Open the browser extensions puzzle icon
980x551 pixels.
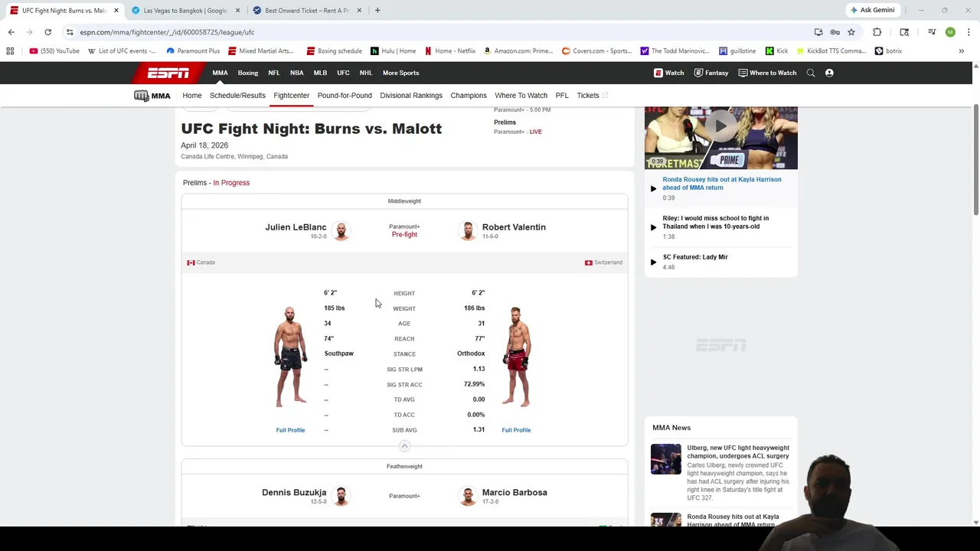click(x=877, y=32)
